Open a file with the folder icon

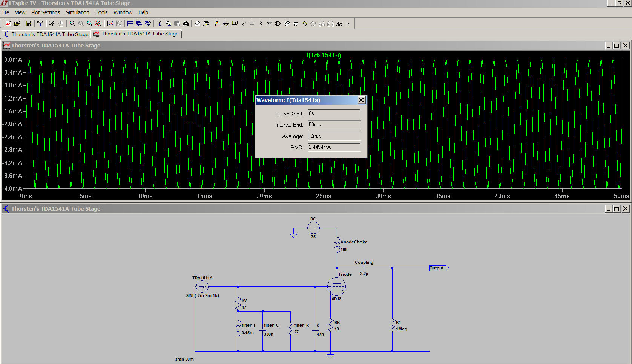point(17,23)
